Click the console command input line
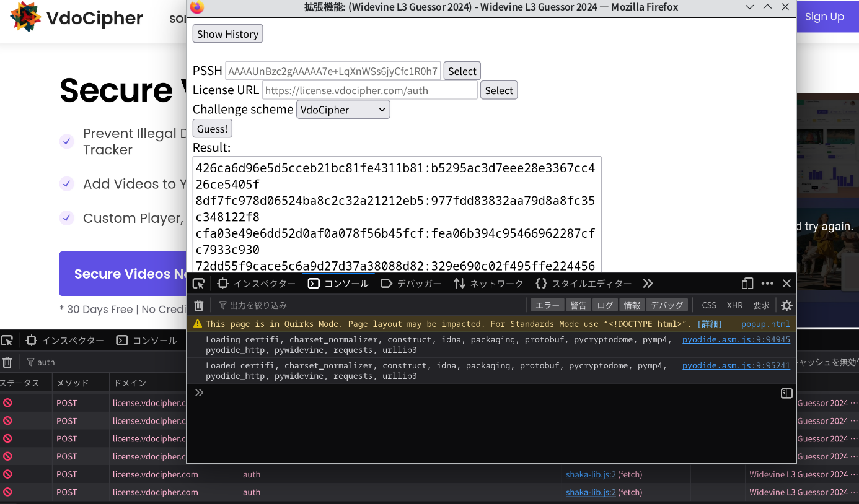 coord(490,393)
